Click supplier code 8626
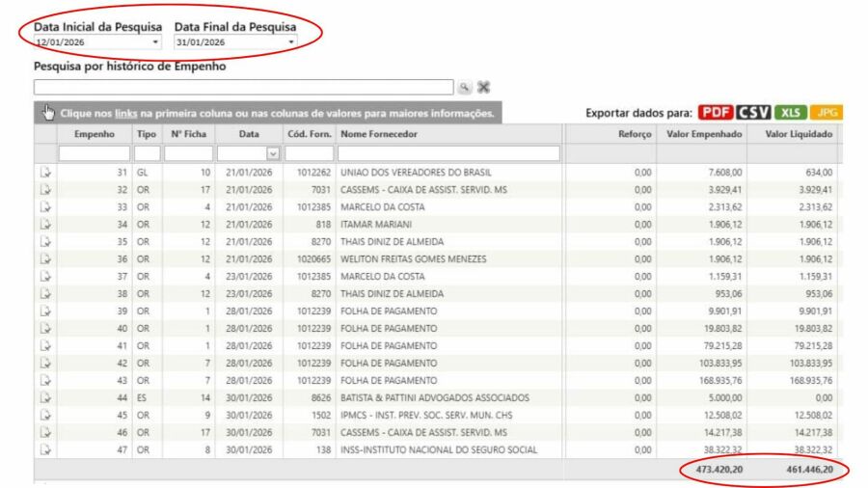 click(x=321, y=397)
